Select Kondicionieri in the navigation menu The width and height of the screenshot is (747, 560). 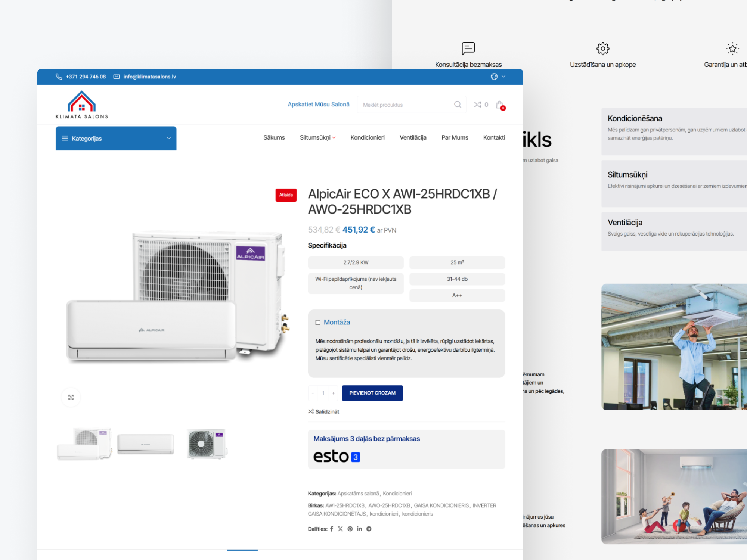pyautogui.click(x=368, y=137)
